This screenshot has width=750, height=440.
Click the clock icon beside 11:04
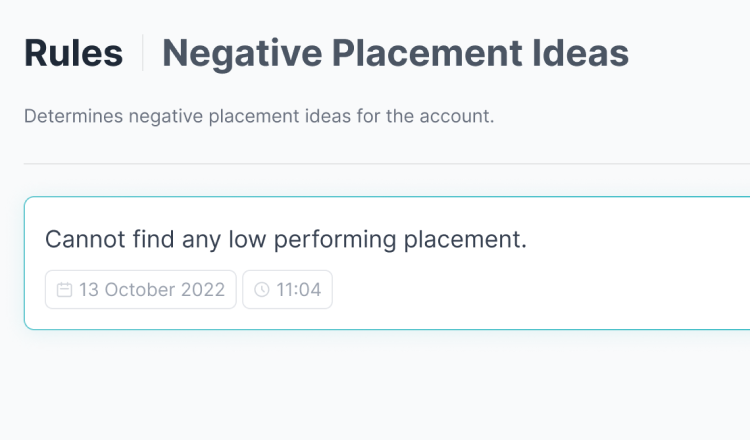coord(262,290)
